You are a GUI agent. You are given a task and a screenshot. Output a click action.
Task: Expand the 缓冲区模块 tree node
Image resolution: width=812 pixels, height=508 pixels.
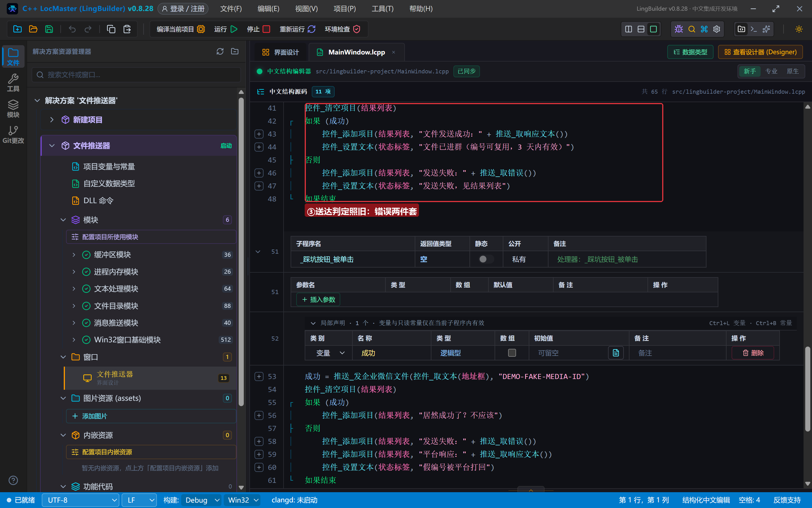point(74,255)
